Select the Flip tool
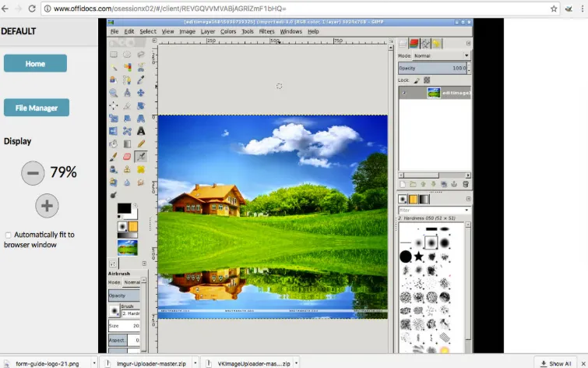This screenshot has height=368, width=588. click(x=114, y=131)
